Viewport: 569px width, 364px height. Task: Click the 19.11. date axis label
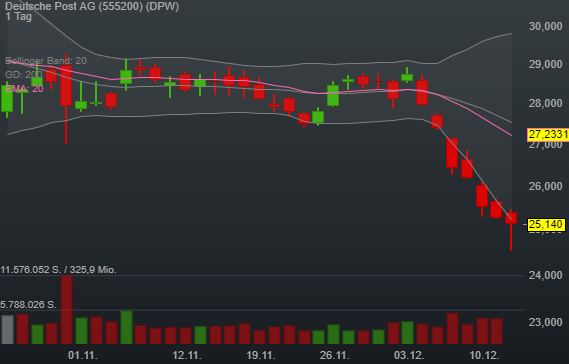(x=261, y=355)
